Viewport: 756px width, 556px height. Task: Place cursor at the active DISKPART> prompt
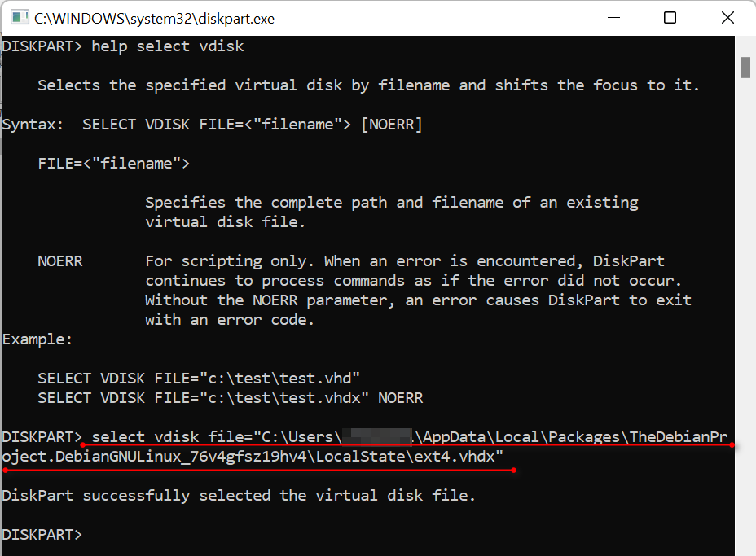point(90,534)
